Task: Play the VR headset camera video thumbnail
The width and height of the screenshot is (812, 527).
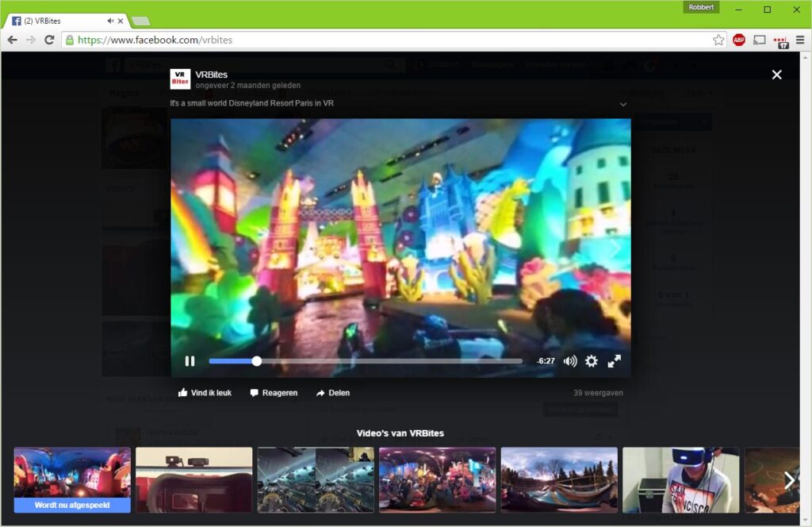Action: [x=193, y=480]
